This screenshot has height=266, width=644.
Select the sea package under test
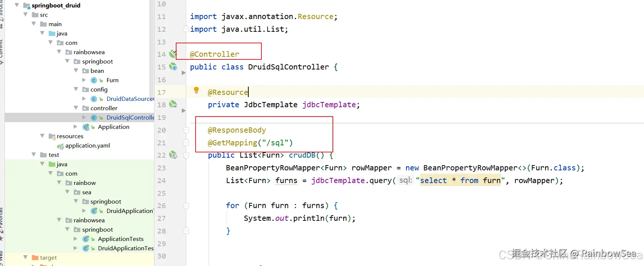pyautogui.click(x=86, y=192)
